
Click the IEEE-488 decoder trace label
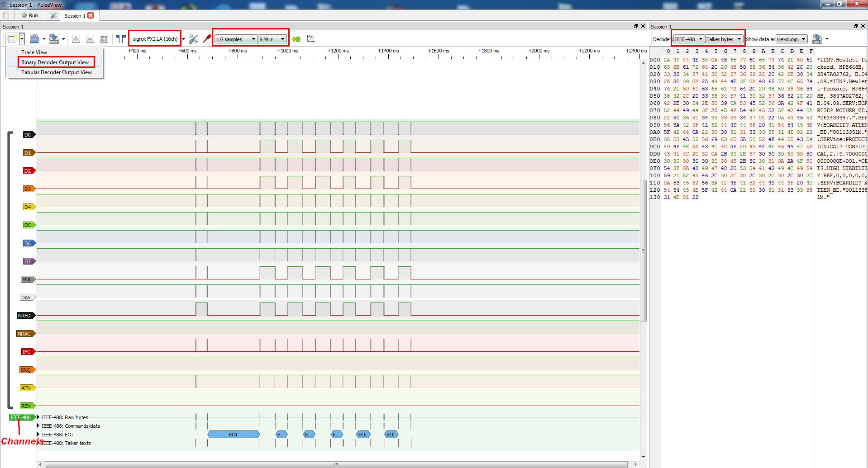pyautogui.click(x=22, y=417)
